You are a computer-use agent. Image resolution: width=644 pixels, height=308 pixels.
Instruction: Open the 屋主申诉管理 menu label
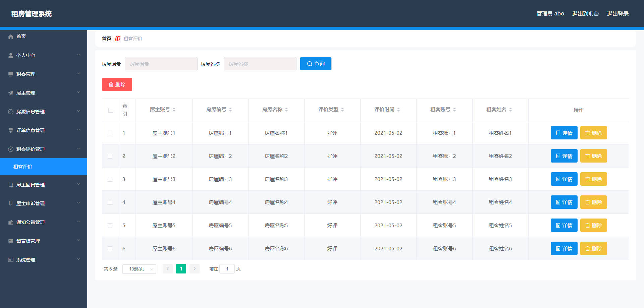(x=31, y=203)
